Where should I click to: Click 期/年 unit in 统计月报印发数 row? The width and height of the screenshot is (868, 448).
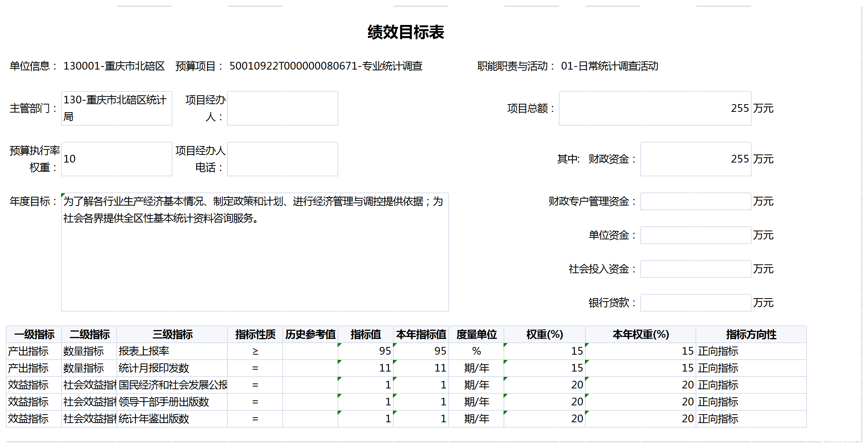point(476,368)
